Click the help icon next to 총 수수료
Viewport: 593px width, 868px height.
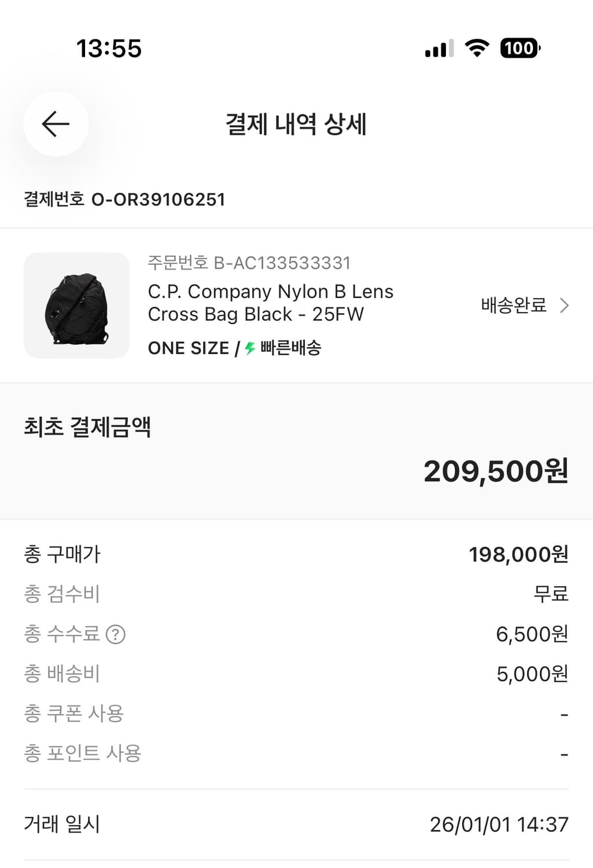pos(116,634)
